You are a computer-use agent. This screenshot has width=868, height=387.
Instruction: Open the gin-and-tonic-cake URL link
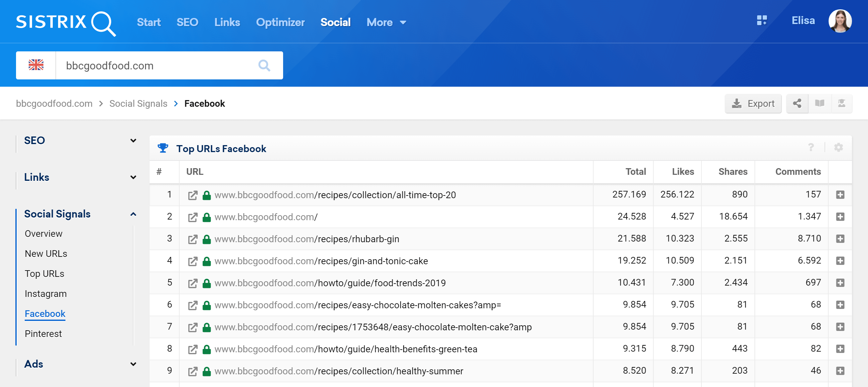click(x=321, y=261)
